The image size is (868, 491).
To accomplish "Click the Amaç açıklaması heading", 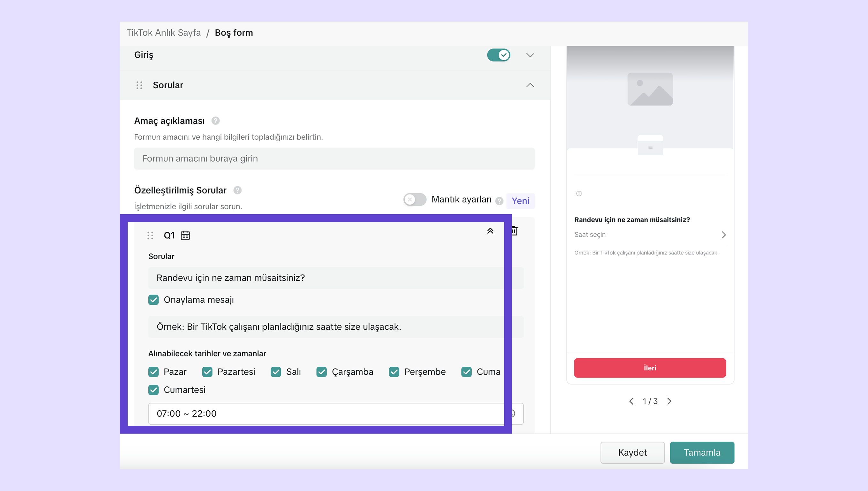I will pyautogui.click(x=169, y=121).
